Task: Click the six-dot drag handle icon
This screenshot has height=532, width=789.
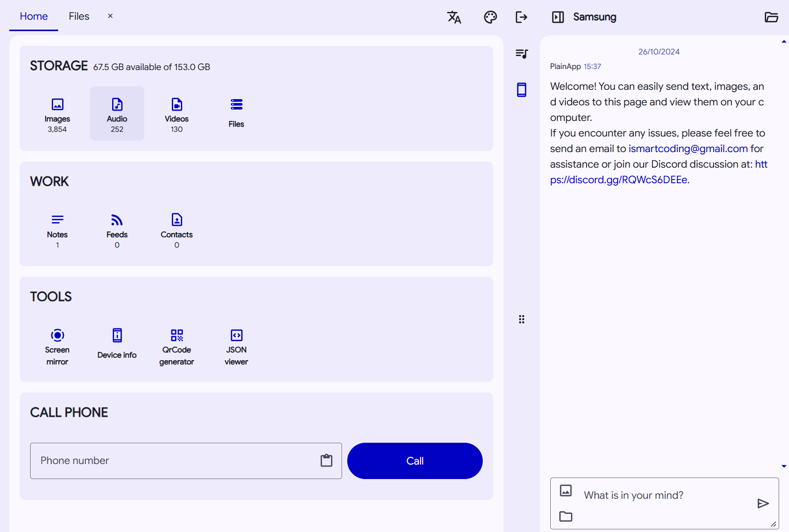Action: [x=522, y=319]
